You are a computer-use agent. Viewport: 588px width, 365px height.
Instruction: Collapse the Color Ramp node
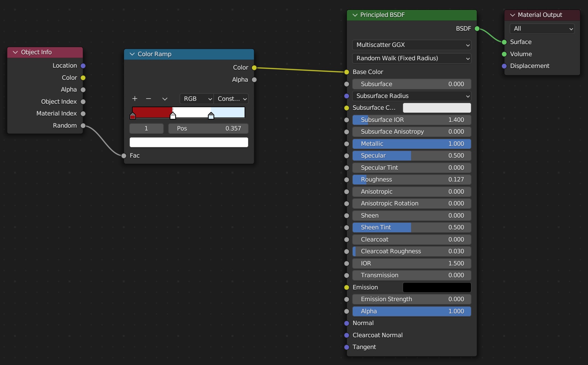click(132, 54)
